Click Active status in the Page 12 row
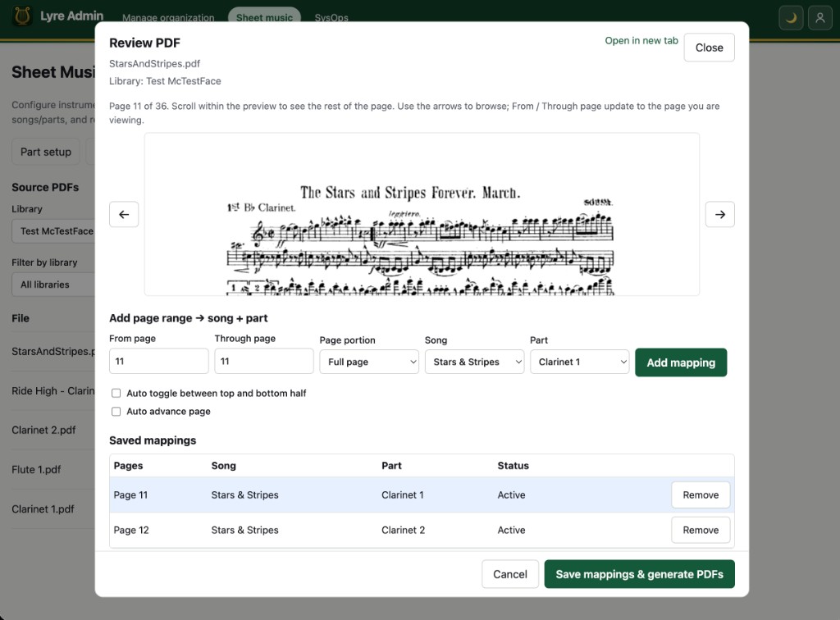Image resolution: width=840 pixels, height=620 pixels. click(511, 530)
